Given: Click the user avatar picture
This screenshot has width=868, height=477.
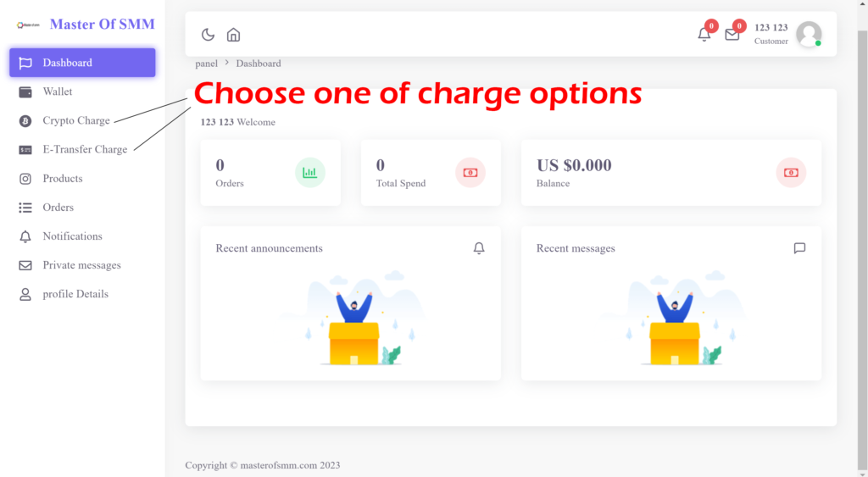Looking at the screenshot, I should click(809, 34).
